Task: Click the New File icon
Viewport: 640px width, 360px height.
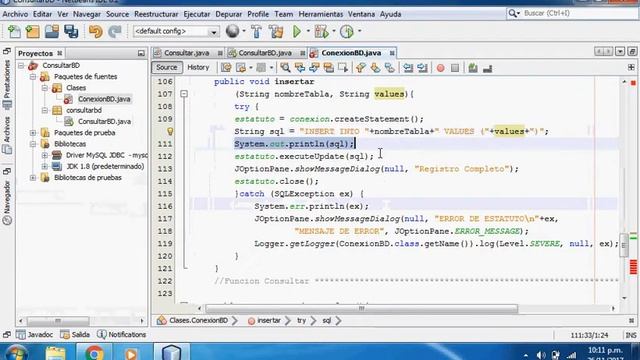Action: [x=14, y=31]
